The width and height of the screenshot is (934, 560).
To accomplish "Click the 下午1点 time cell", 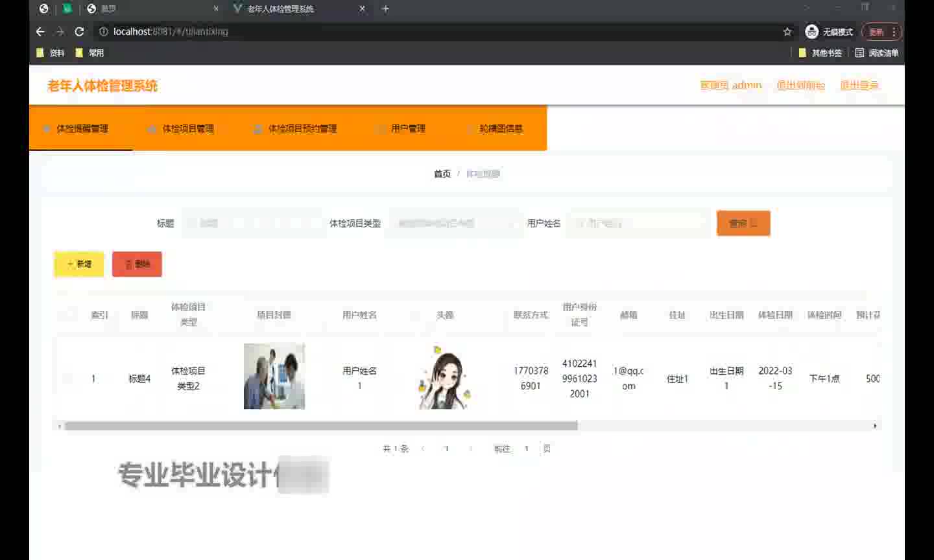I will pyautogui.click(x=824, y=379).
